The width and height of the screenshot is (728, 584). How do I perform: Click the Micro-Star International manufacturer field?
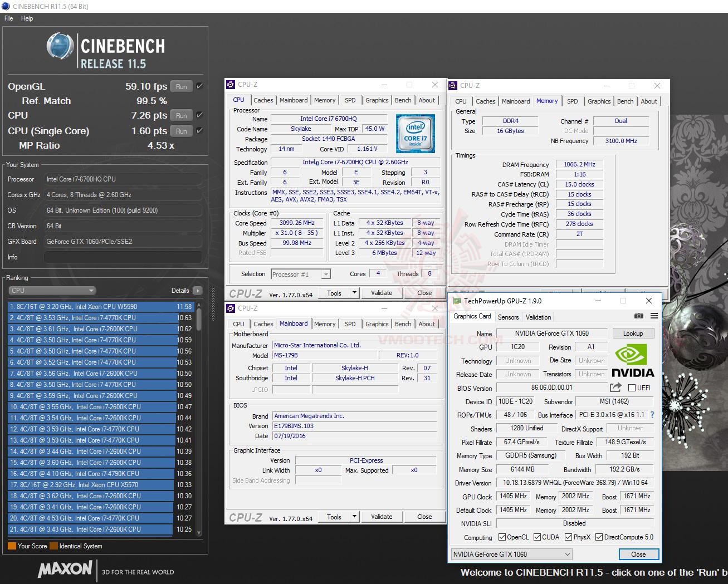pos(354,345)
